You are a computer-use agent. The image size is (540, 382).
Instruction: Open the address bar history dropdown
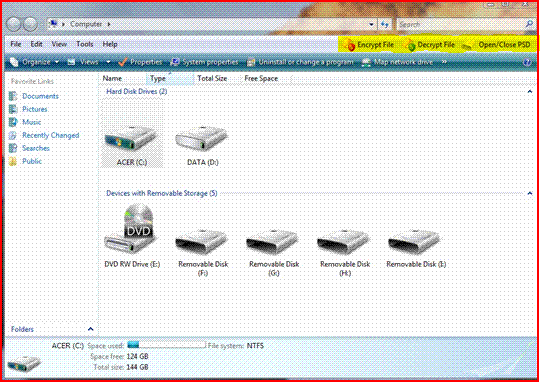pos(371,24)
